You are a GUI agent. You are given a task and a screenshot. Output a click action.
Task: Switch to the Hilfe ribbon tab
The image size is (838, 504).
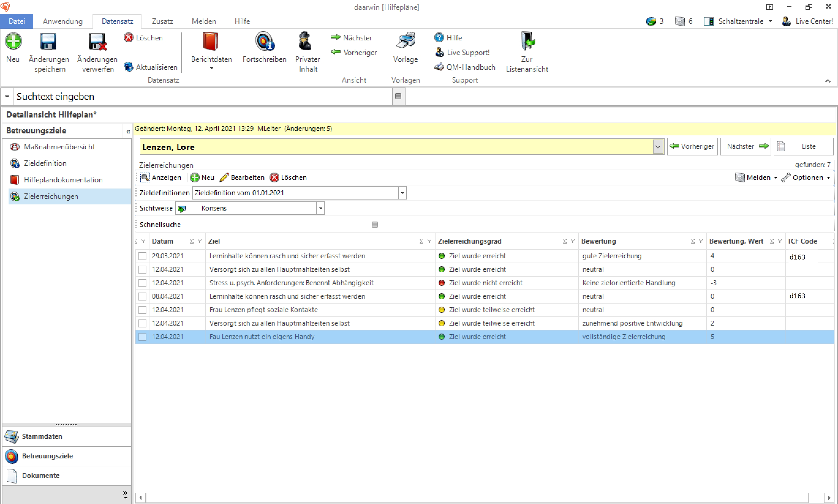tap(242, 21)
